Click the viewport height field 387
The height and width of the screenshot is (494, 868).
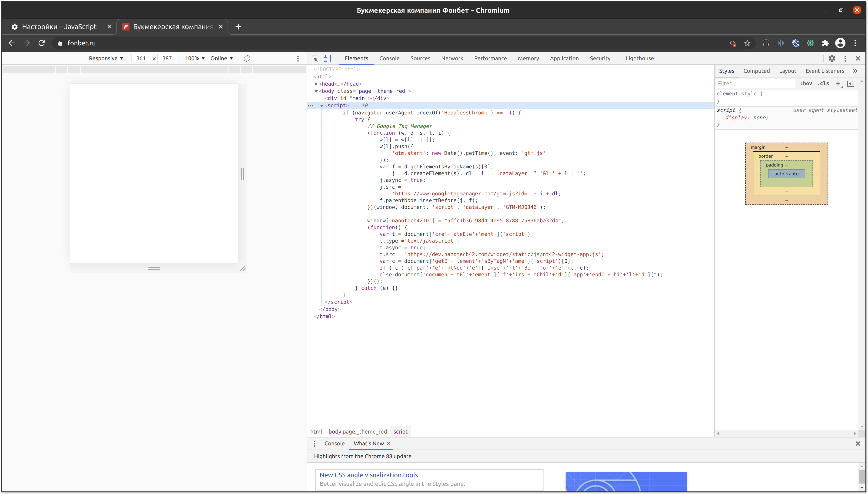click(x=167, y=58)
